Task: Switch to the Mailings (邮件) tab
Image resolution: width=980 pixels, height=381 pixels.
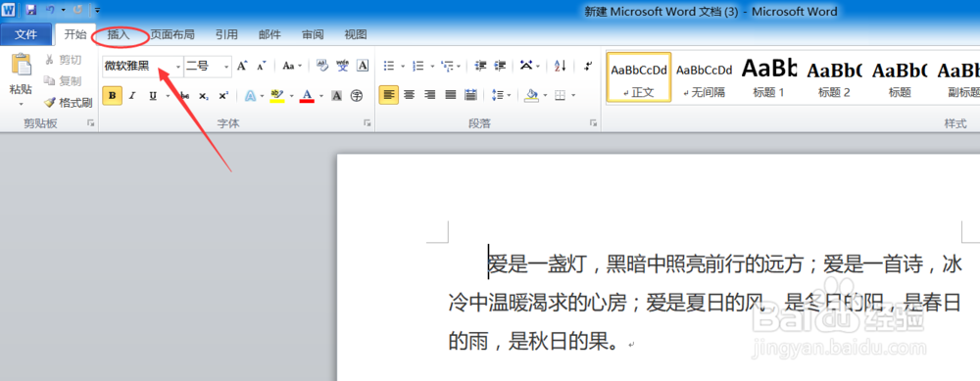Action: tap(269, 34)
